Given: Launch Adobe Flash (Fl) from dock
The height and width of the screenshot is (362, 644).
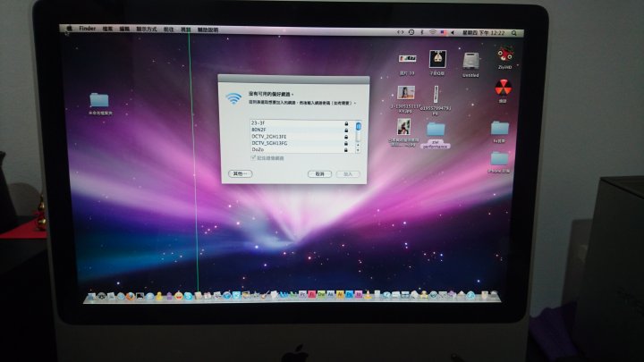Looking at the screenshot, I should pos(312,294).
